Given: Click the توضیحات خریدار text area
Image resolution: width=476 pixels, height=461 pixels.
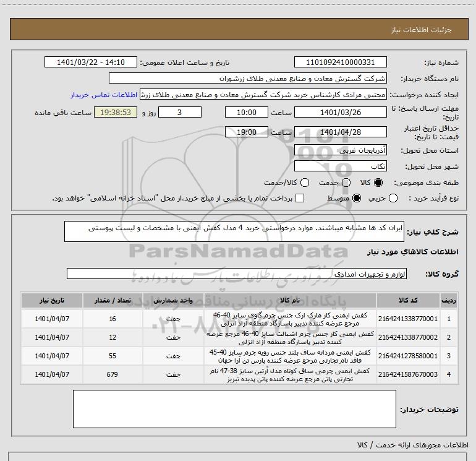Looking at the screenshot, I should (234, 409).
